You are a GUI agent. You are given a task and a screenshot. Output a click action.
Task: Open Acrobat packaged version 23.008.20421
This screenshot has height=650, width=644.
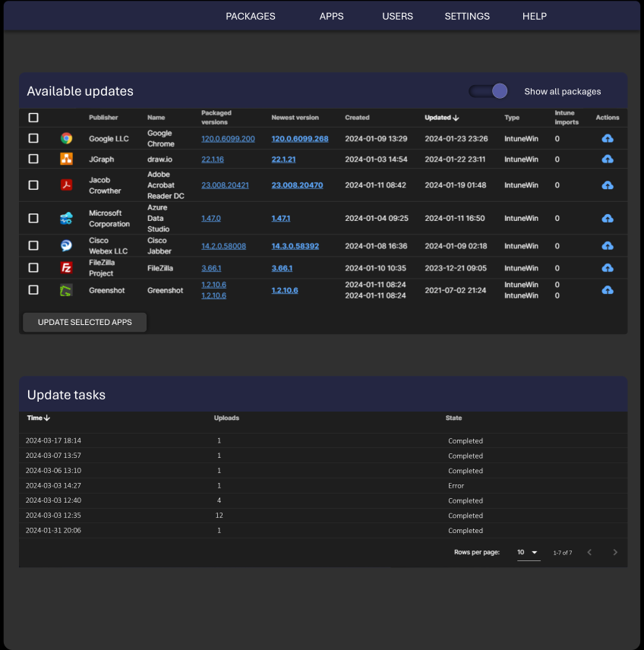(225, 185)
